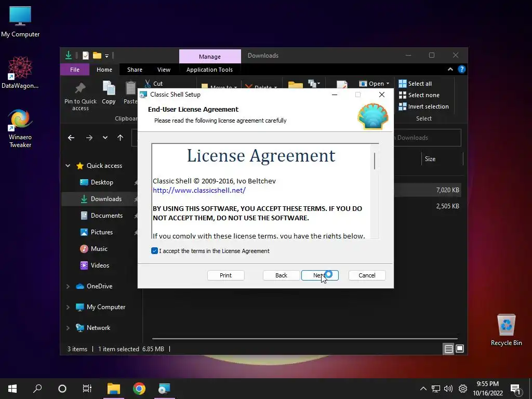Switch to File Explorer taskbar icon

coord(114,389)
